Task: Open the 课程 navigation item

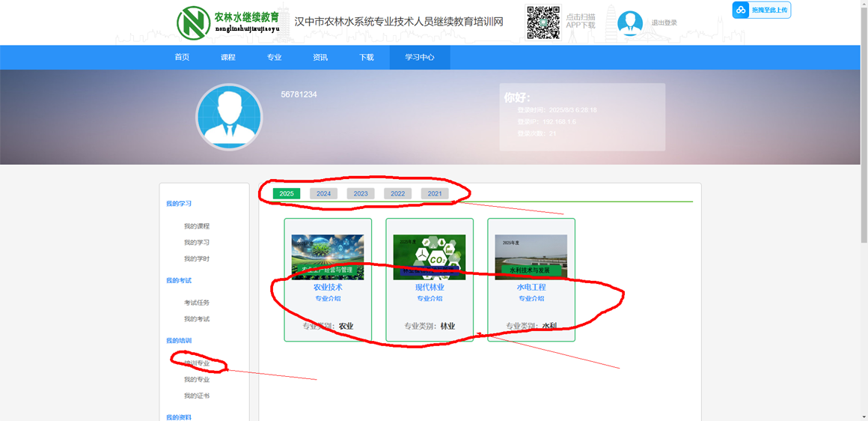Action: tap(228, 57)
